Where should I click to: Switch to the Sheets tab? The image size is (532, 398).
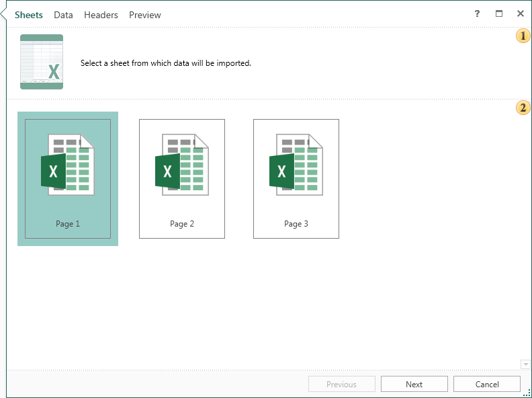(x=29, y=15)
